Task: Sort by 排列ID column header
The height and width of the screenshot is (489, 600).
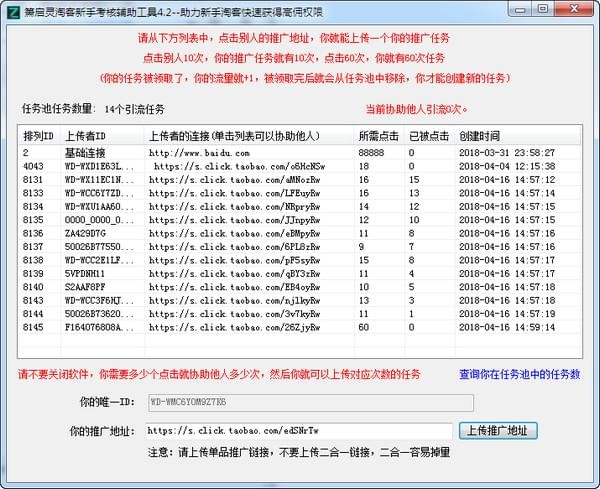Action: click(x=39, y=136)
